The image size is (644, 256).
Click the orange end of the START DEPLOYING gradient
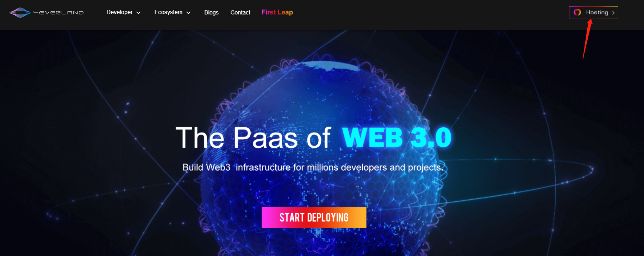click(x=356, y=217)
